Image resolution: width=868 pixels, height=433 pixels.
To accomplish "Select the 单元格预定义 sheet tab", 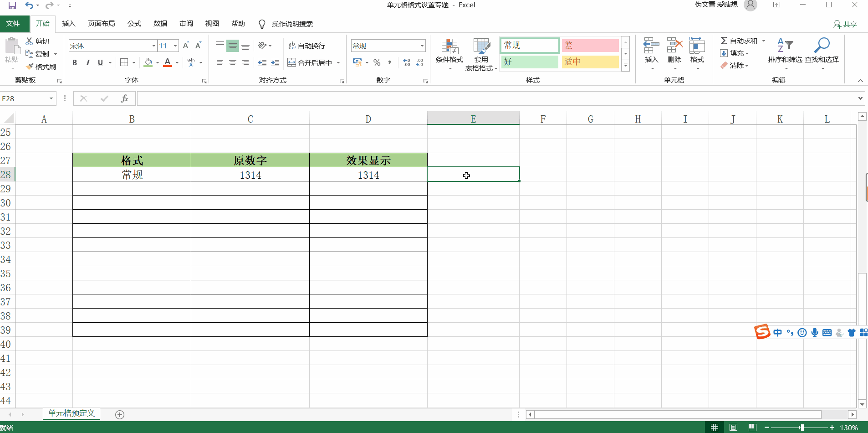I will click(71, 413).
